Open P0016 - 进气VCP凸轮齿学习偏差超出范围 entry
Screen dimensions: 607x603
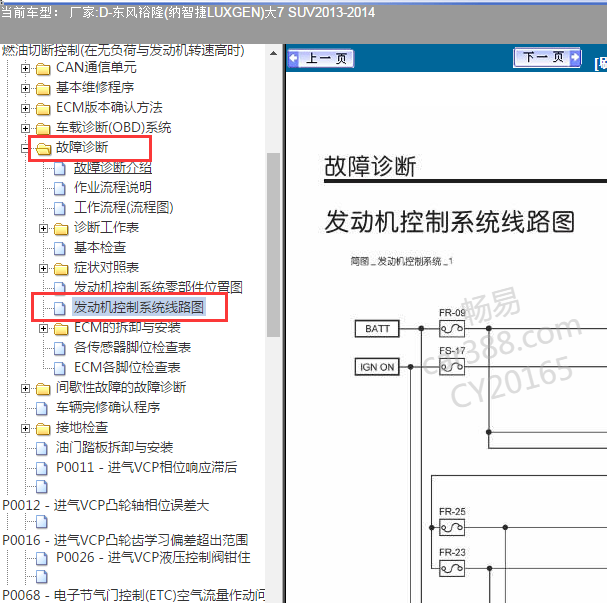point(125,540)
